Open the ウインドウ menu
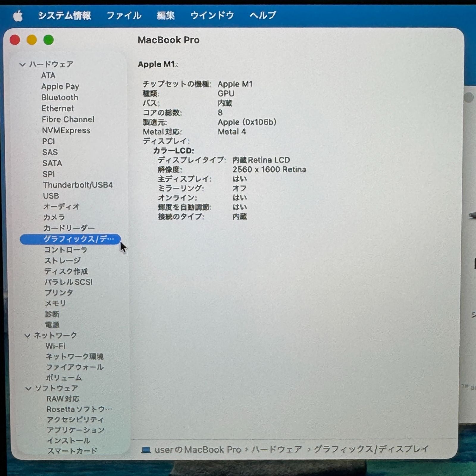 (212, 15)
